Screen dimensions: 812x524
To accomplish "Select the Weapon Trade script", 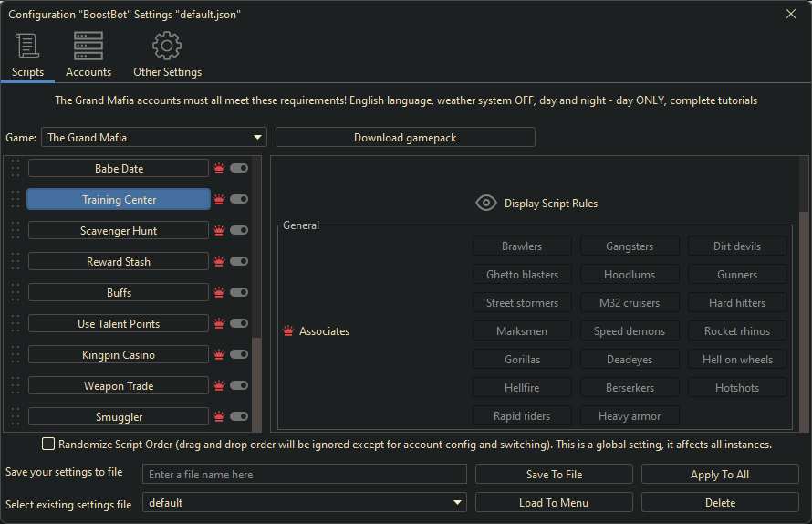I will click(119, 386).
